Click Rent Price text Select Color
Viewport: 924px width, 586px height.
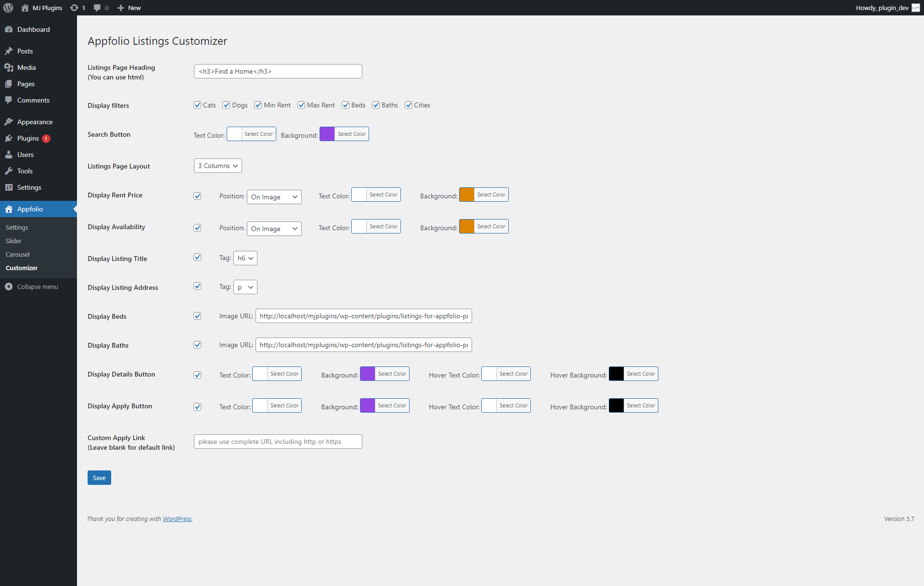coord(384,195)
